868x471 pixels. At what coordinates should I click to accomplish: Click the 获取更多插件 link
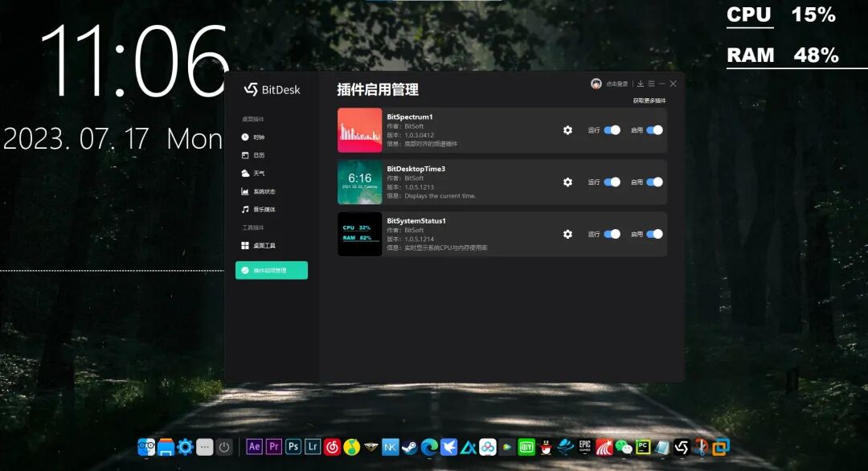[x=649, y=100]
